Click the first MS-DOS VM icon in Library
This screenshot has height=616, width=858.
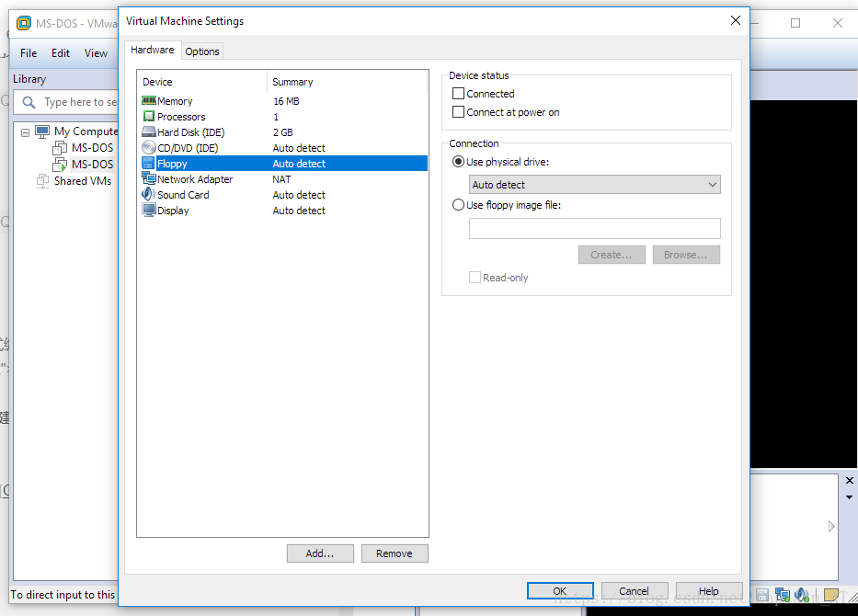tap(60, 148)
